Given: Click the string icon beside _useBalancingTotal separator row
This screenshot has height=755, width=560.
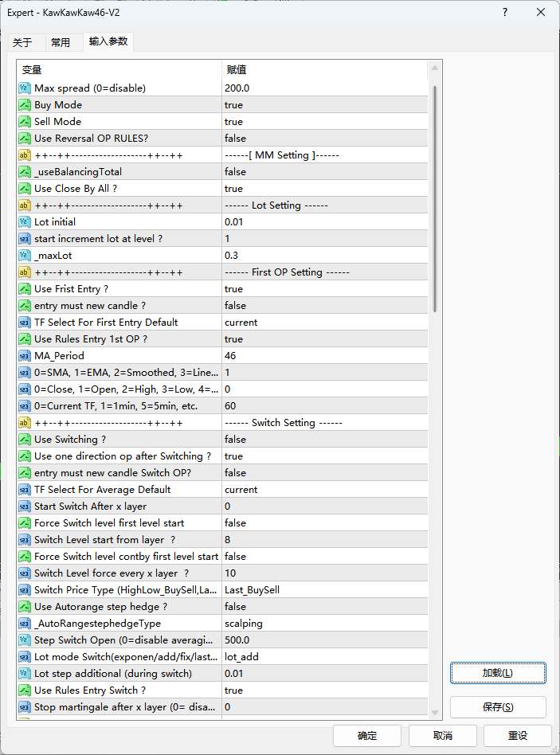Looking at the screenshot, I should tap(25, 155).
